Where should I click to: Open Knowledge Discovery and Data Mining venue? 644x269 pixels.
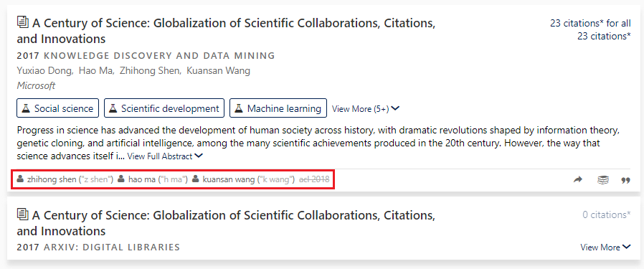pyautogui.click(x=159, y=55)
